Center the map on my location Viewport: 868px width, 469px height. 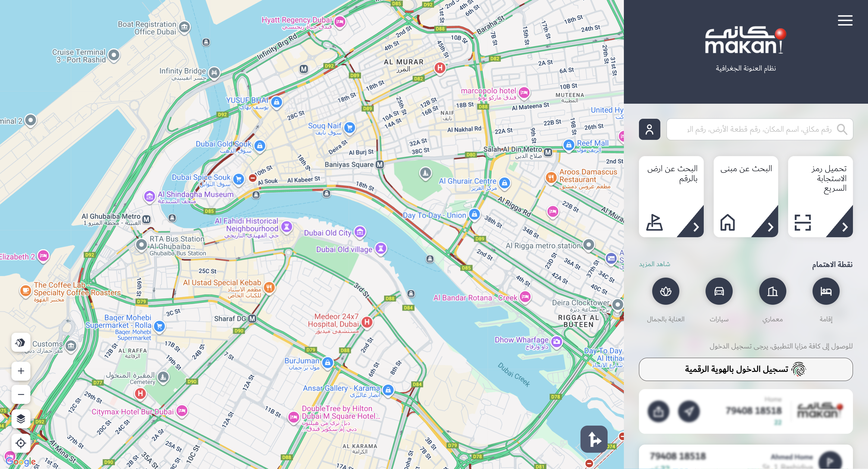21,443
